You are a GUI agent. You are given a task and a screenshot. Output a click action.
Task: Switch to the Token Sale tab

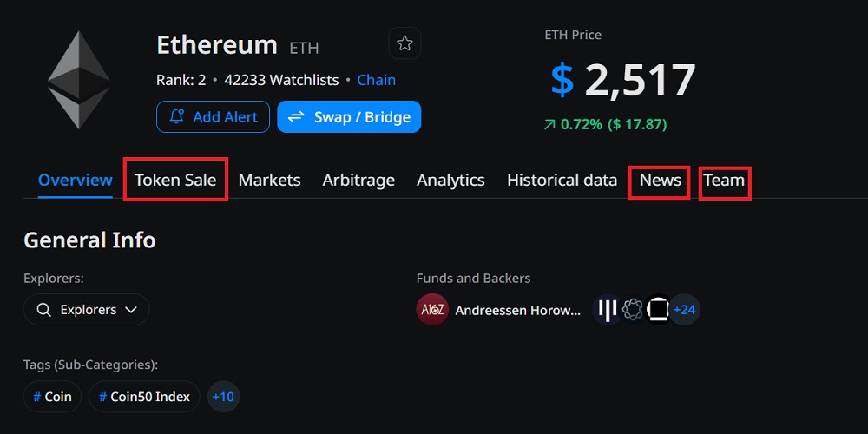(175, 181)
